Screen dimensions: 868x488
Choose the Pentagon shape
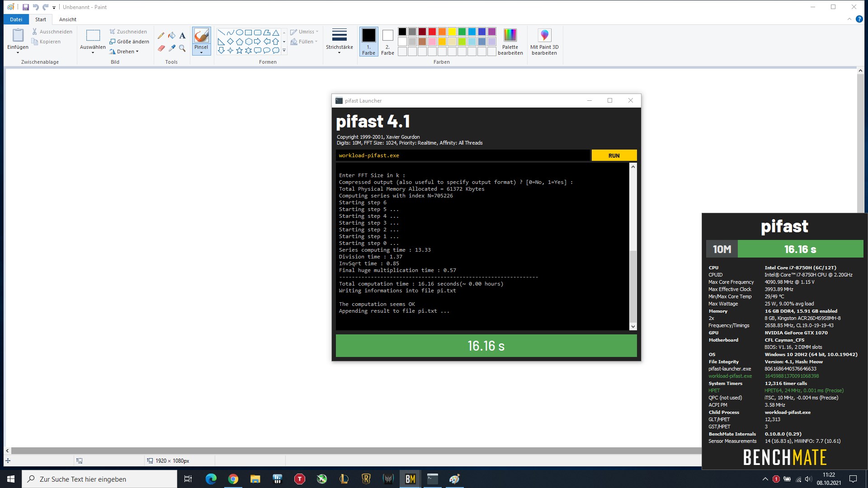(x=239, y=42)
